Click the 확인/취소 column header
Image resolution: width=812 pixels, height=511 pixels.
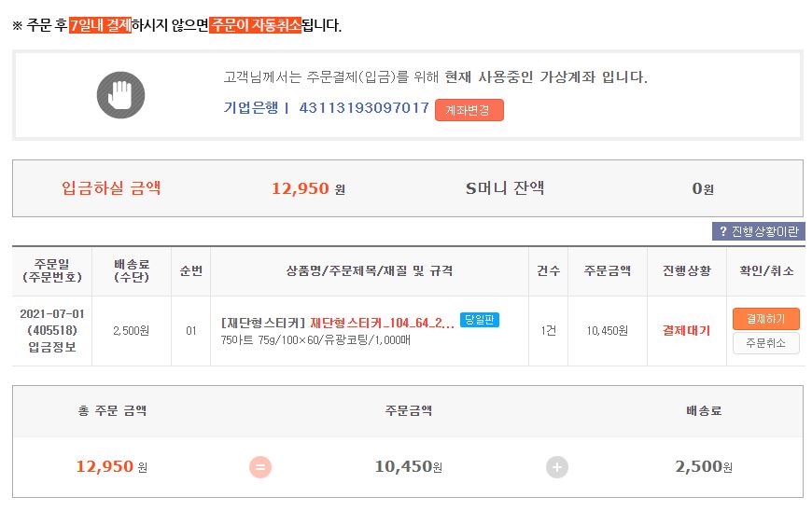coord(765,270)
